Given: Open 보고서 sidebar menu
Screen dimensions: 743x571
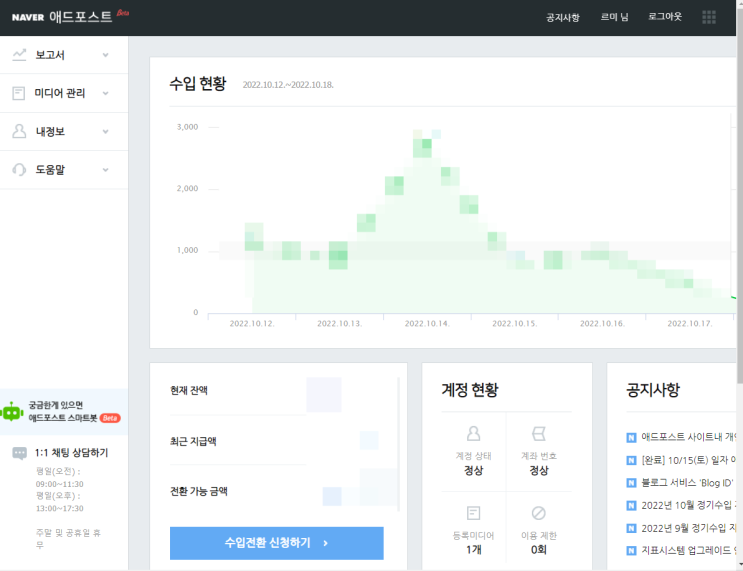Looking at the screenshot, I should (64, 55).
